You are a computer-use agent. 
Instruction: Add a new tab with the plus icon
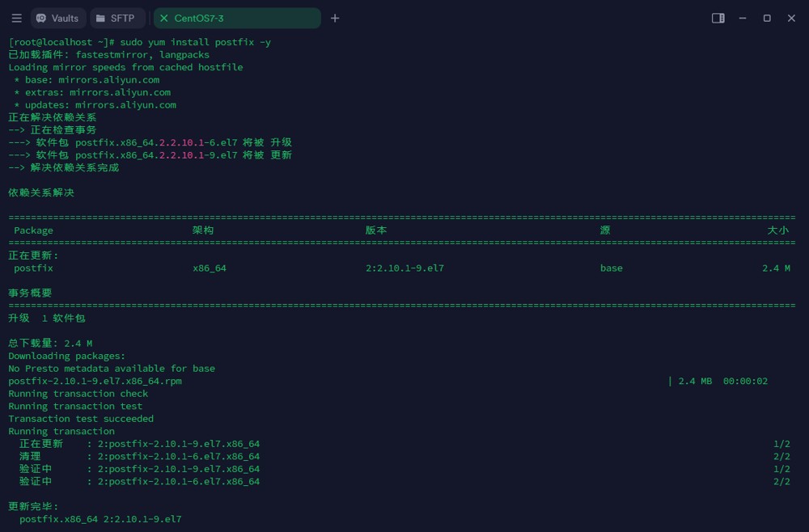click(335, 19)
